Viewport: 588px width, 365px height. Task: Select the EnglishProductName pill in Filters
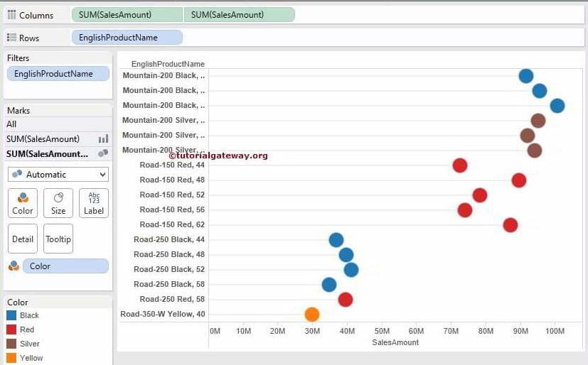[x=58, y=74]
